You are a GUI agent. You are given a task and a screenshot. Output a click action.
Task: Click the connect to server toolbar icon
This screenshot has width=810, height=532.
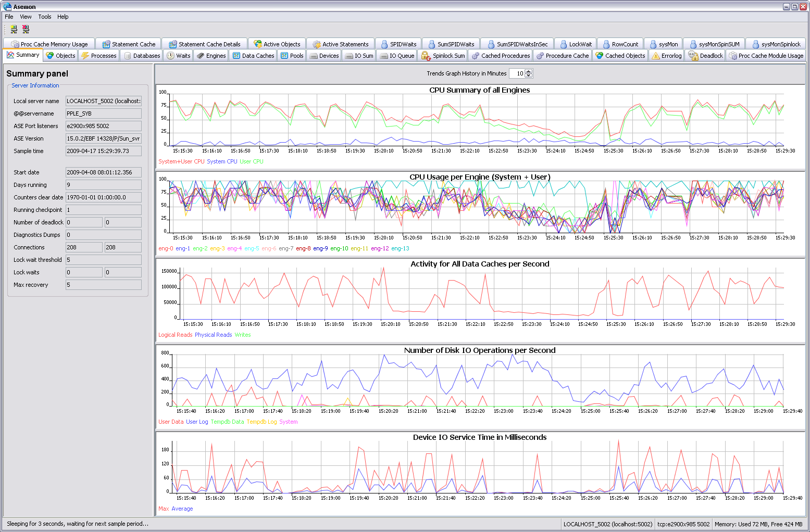pyautogui.click(x=14, y=29)
